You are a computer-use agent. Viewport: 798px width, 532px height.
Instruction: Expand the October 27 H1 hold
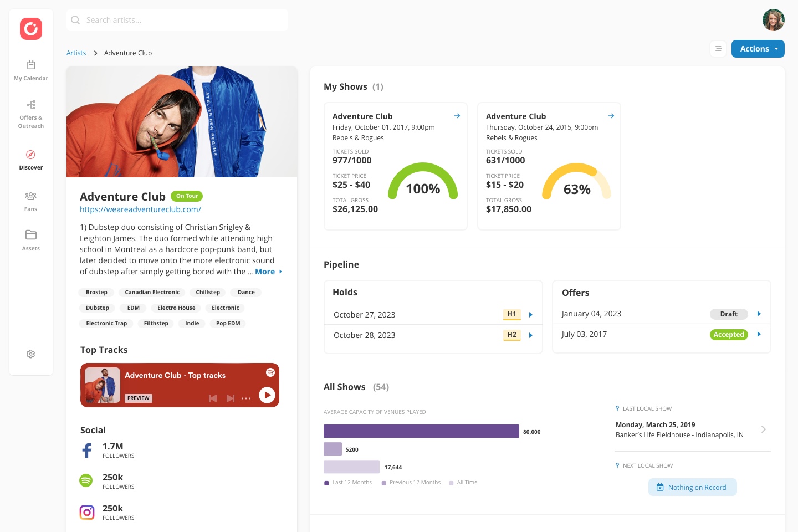(x=530, y=314)
